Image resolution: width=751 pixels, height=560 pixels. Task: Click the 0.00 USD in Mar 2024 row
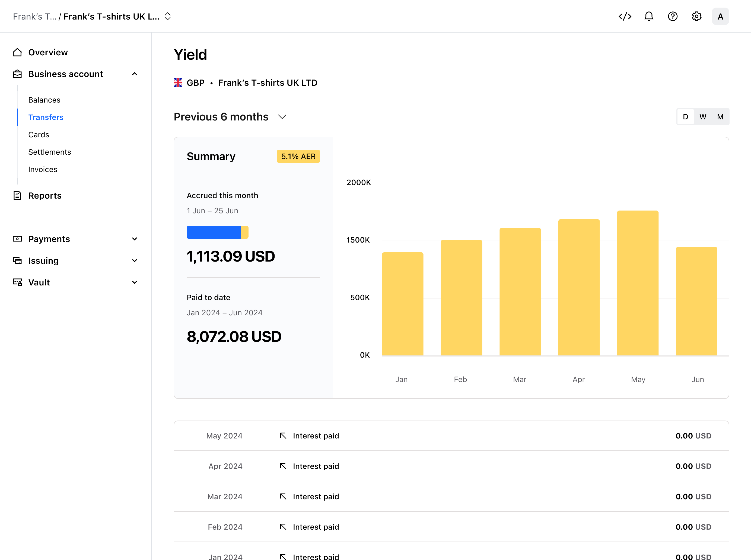693,497
